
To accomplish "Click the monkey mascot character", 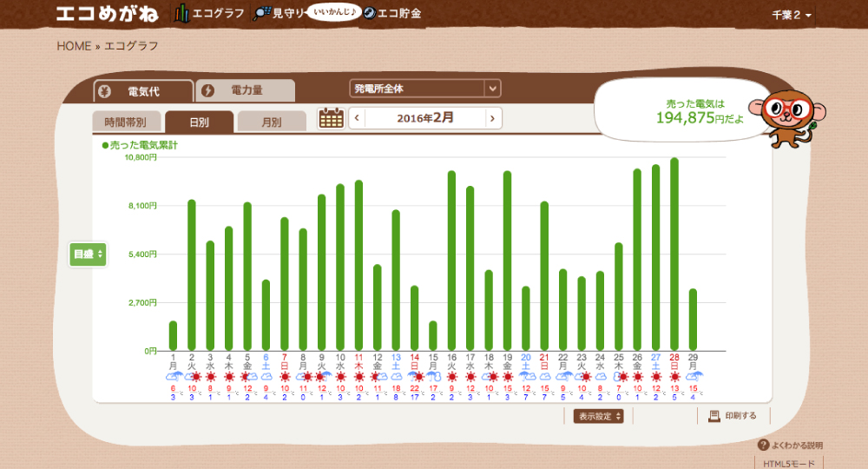I will click(787, 118).
